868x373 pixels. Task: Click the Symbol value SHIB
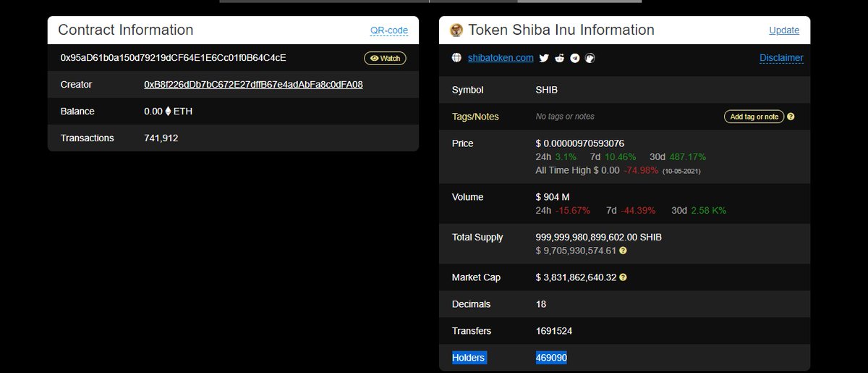click(x=547, y=91)
